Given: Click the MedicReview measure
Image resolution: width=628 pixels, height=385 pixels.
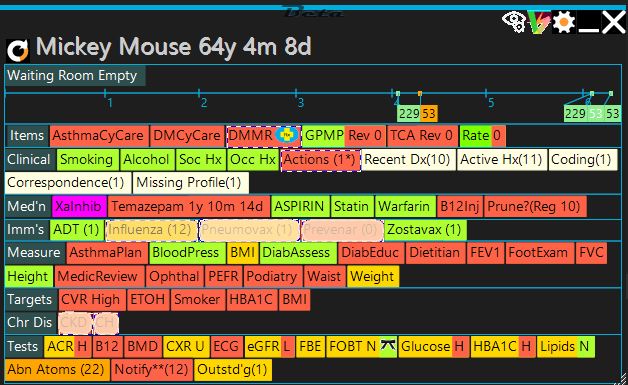Looking at the screenshot, I should tap(99, 276).
